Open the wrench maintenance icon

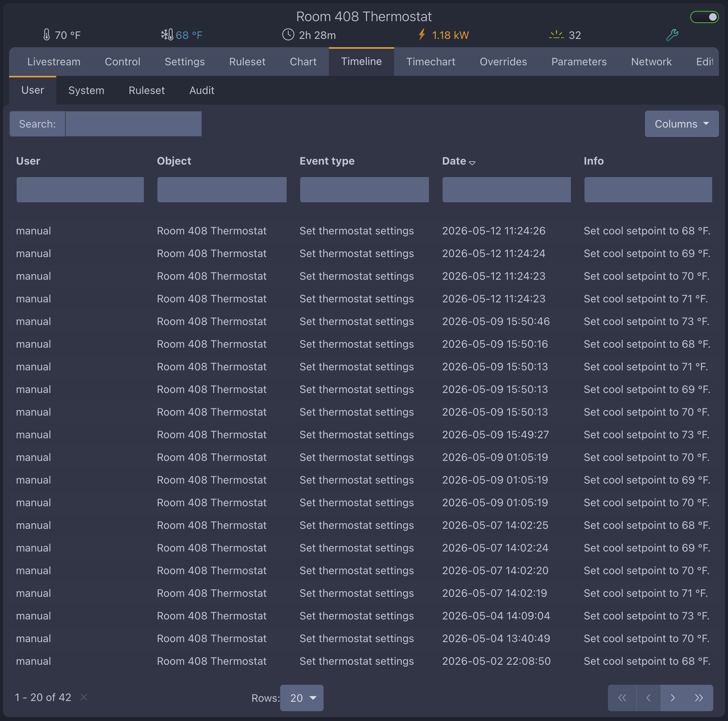pos(672,35)
